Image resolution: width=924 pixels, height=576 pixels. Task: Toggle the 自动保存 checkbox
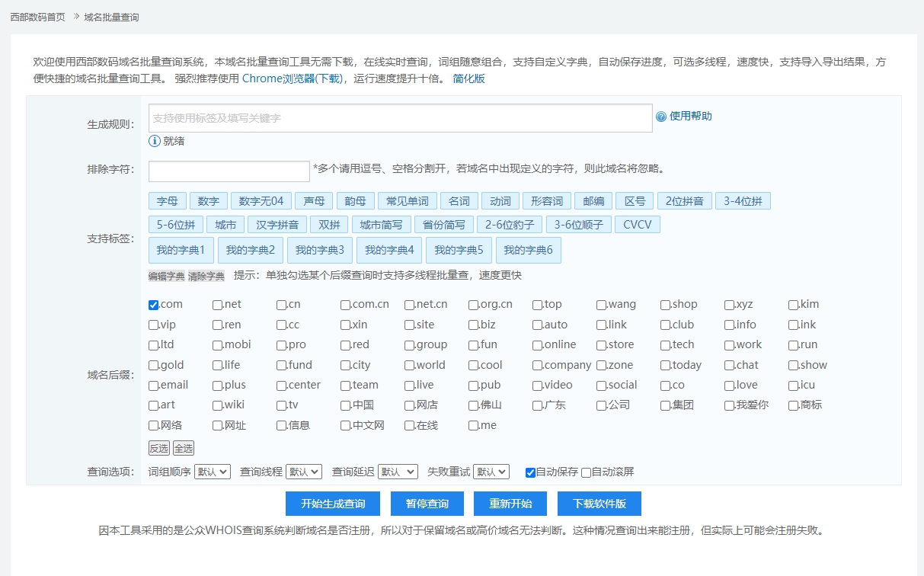(530, 472)
